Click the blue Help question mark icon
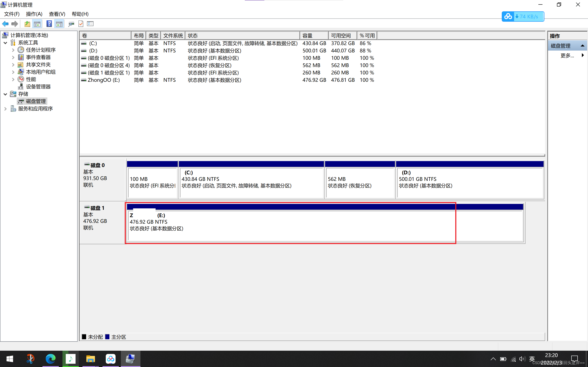The height and width of the screenshot is (367, 588). tap(49, 24)
